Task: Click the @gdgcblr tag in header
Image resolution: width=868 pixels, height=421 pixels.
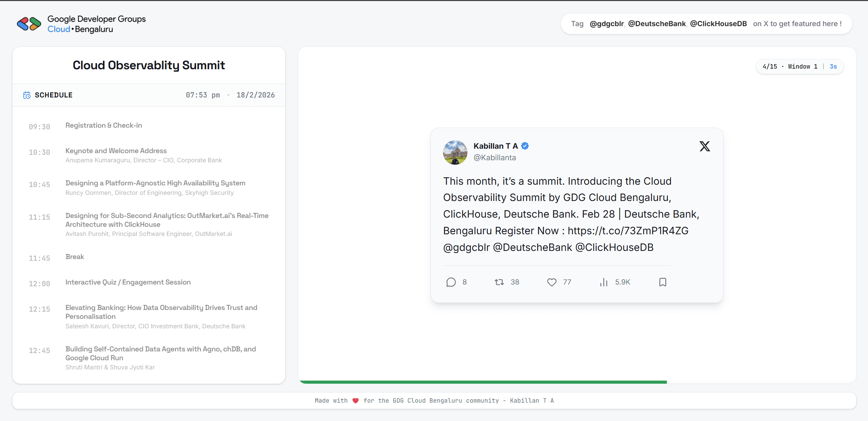Action: (606, 24)
